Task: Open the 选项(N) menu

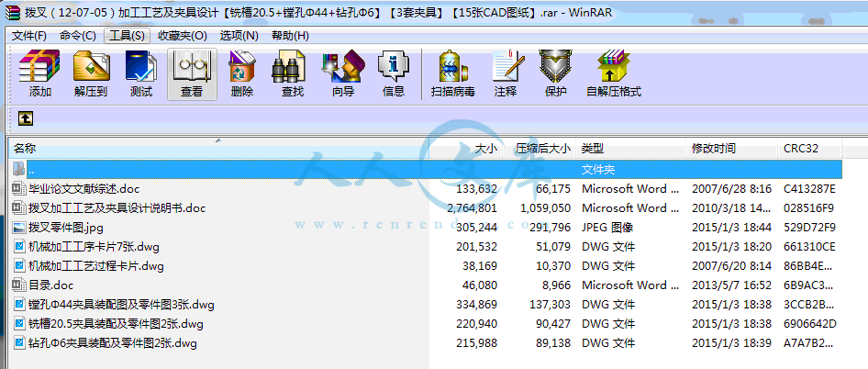Action: (x=239, y=36)
